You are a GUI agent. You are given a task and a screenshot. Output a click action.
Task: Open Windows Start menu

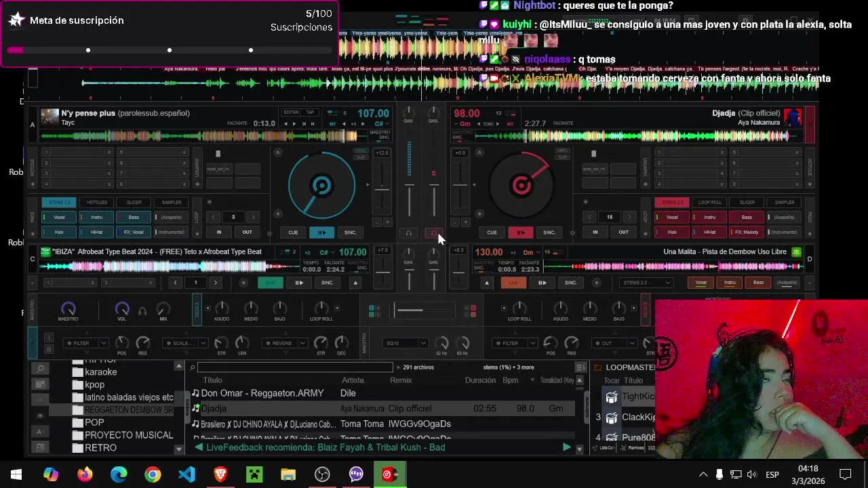[x=16, y=474]
